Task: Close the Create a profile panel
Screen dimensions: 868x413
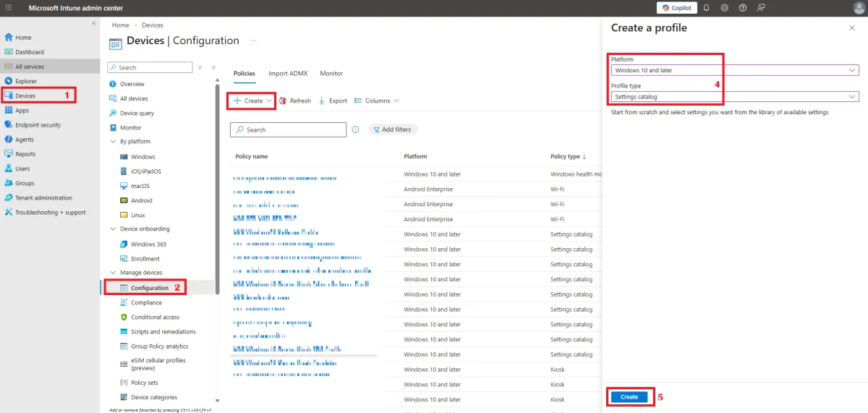Action: (x=851, y=27)
